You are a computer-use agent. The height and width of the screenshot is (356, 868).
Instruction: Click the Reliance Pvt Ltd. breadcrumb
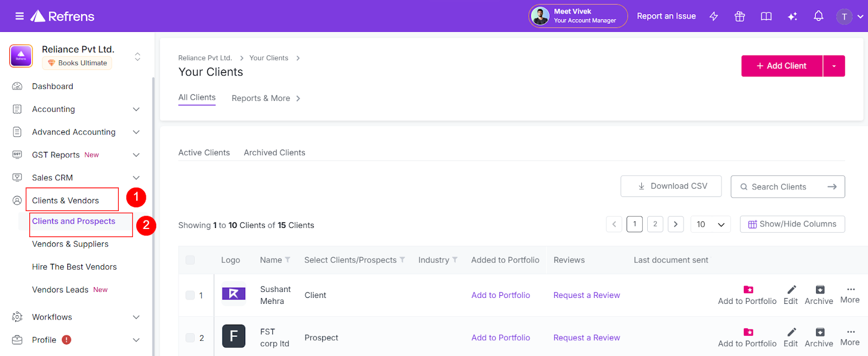(x=205, y=58)
